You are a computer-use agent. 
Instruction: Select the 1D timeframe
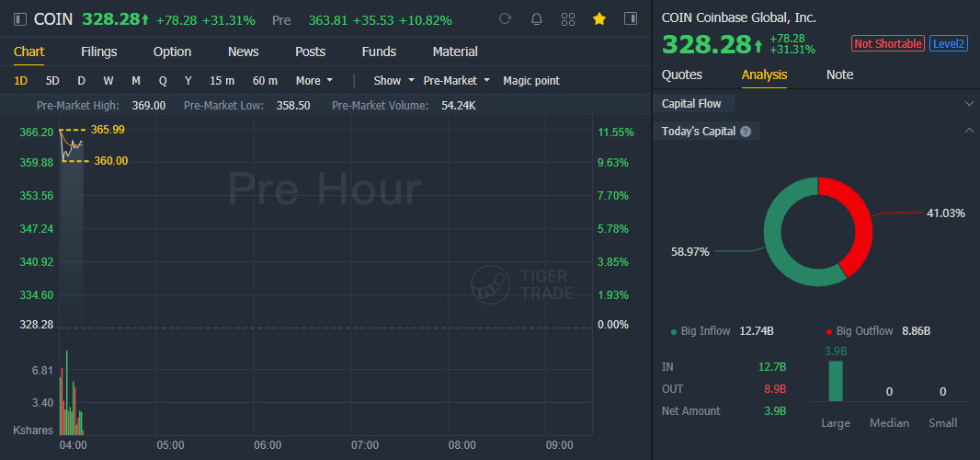(x=20, y=81)
